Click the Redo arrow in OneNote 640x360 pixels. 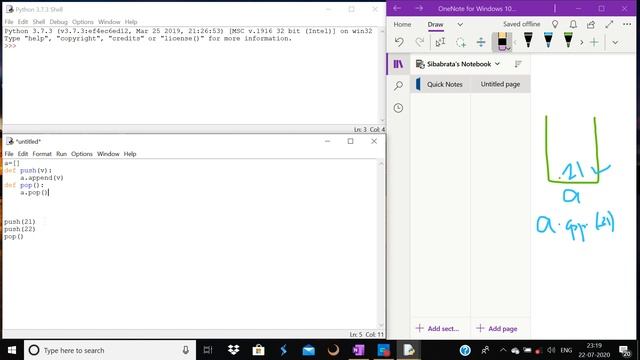pyautogui.click(x=420, y=42)
